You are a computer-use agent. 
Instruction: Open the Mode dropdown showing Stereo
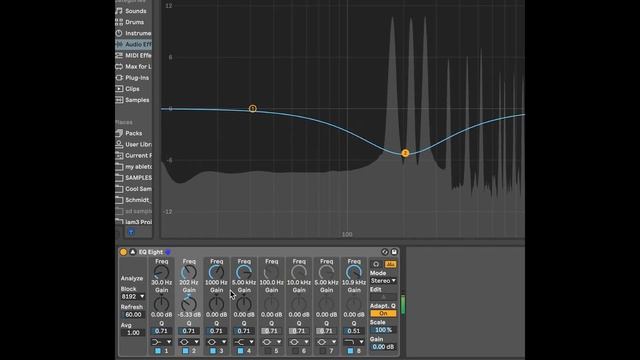click(x=383, y=281)
